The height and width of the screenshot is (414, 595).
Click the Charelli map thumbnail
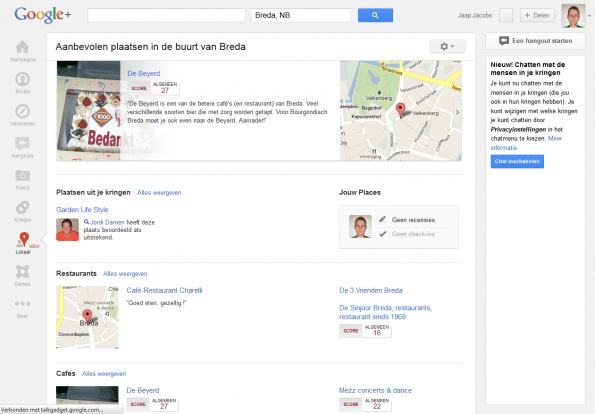click(x=87, y=317)
